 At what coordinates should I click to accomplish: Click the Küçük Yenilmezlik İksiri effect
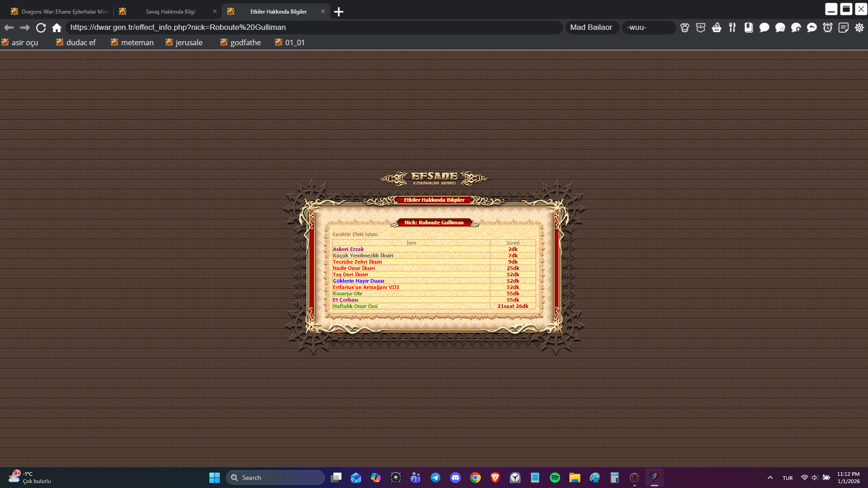pos(363,256)
